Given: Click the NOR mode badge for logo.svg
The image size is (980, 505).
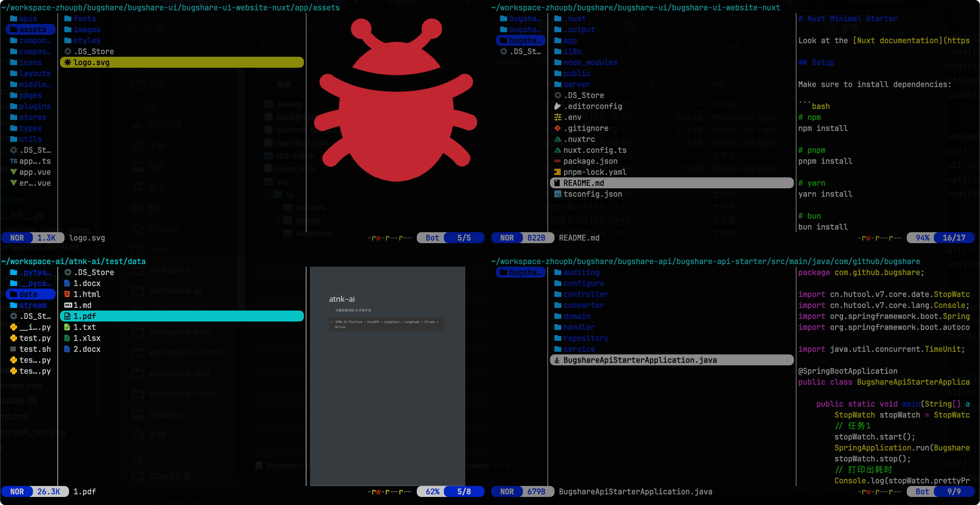Looking at the screenshot, I should pyautogui.click(x=17, y=238).
